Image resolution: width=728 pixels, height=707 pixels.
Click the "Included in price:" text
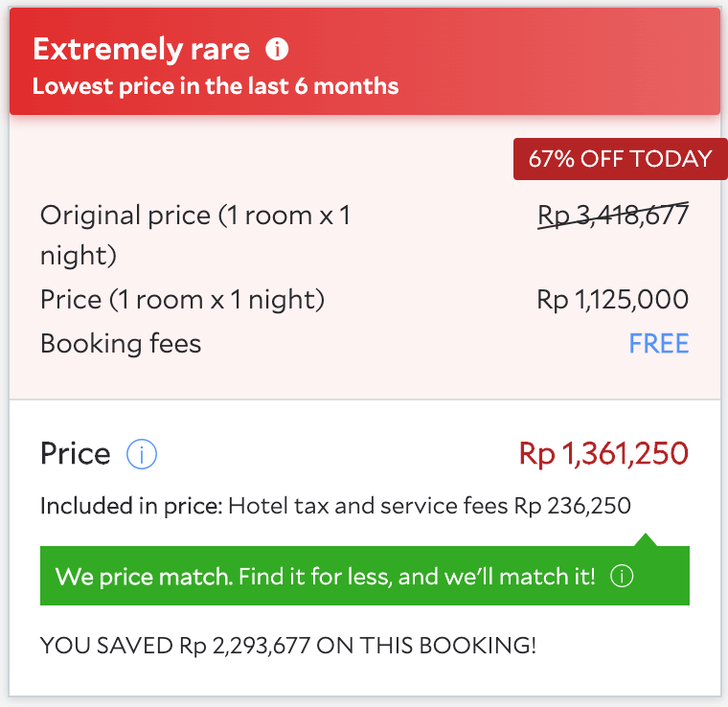(x=131, y=505)
